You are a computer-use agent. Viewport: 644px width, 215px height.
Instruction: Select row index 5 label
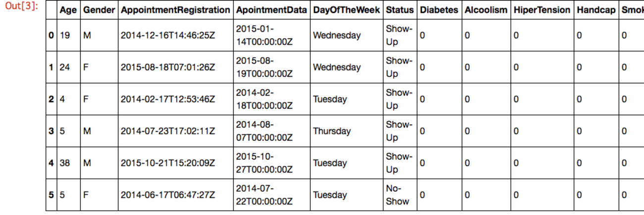pyautogui.click(x=51, y=195)
